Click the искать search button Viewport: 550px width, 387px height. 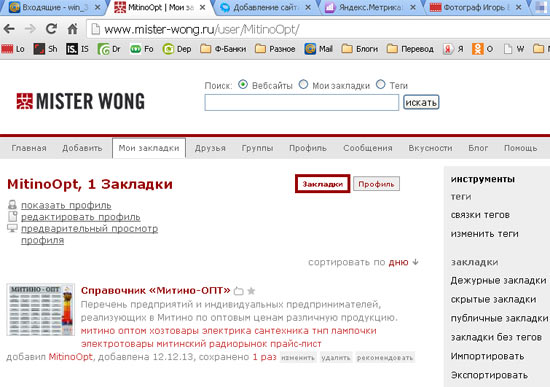point(421,102)
